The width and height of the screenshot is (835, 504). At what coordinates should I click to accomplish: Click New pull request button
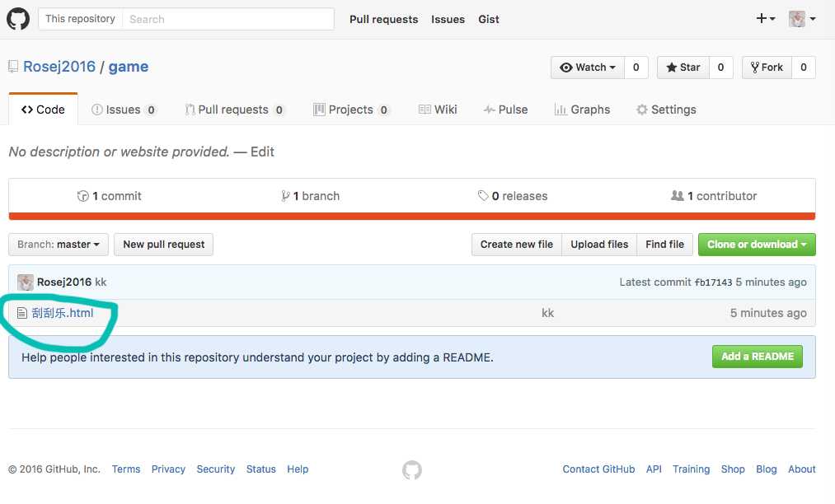click(163, 245)
